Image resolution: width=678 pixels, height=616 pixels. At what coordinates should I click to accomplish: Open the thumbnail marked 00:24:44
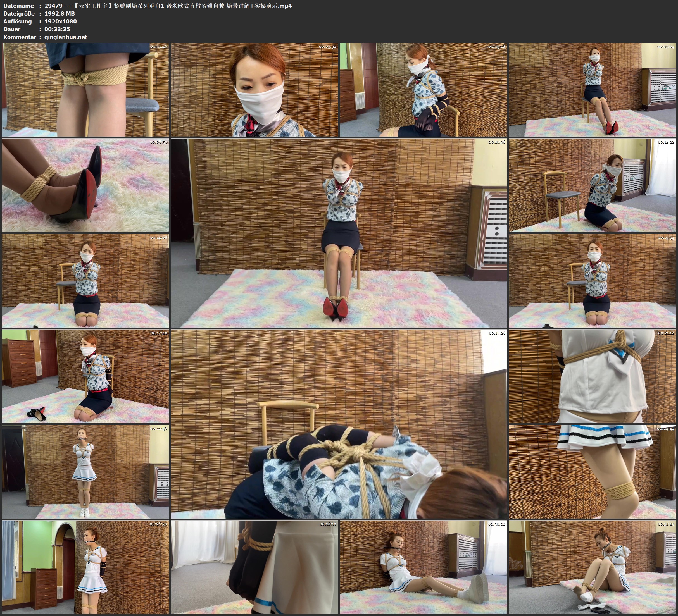[592, 472]
